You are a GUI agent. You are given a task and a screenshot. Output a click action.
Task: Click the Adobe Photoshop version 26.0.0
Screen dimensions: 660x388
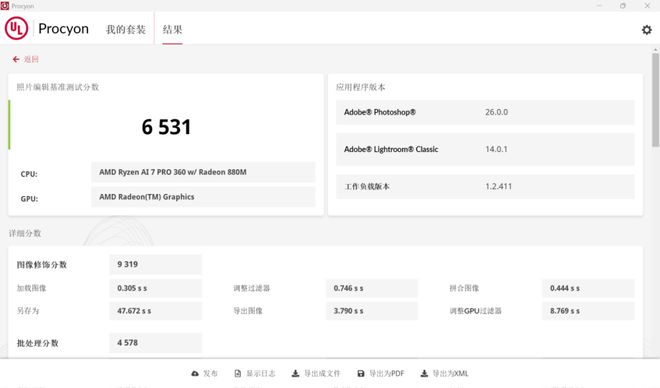pyautogui.click(x=496, y=112)
